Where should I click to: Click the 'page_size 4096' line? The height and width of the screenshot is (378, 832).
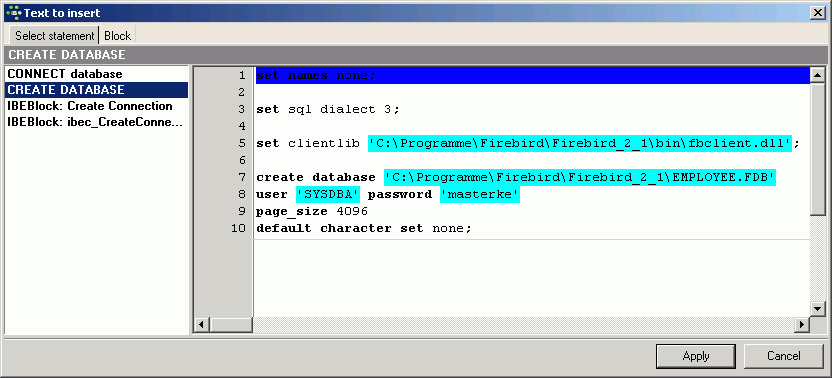[312, 212]
